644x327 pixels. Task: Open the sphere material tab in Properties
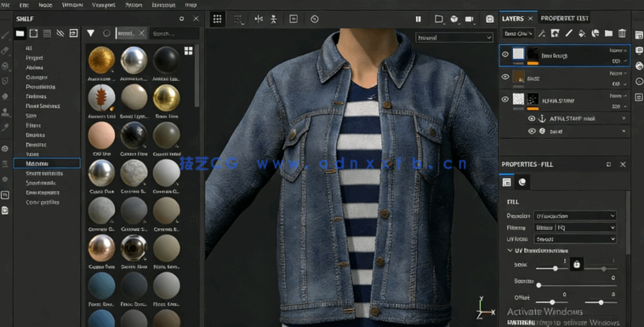point(522,181)
